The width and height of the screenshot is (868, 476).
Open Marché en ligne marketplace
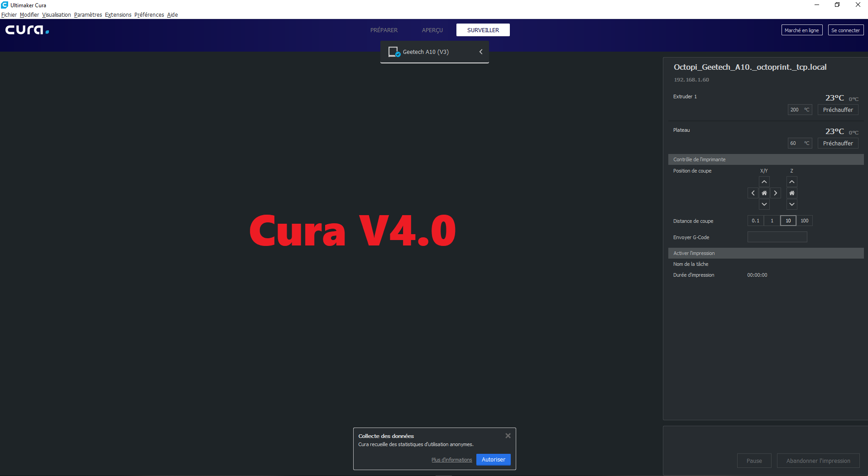tap(802, 30)
